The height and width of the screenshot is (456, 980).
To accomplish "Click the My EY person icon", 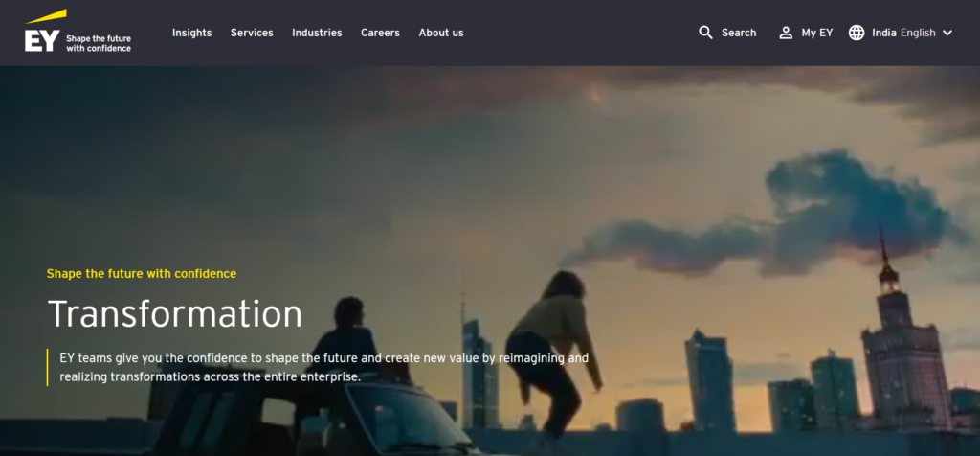I will [x=786, y=33].
